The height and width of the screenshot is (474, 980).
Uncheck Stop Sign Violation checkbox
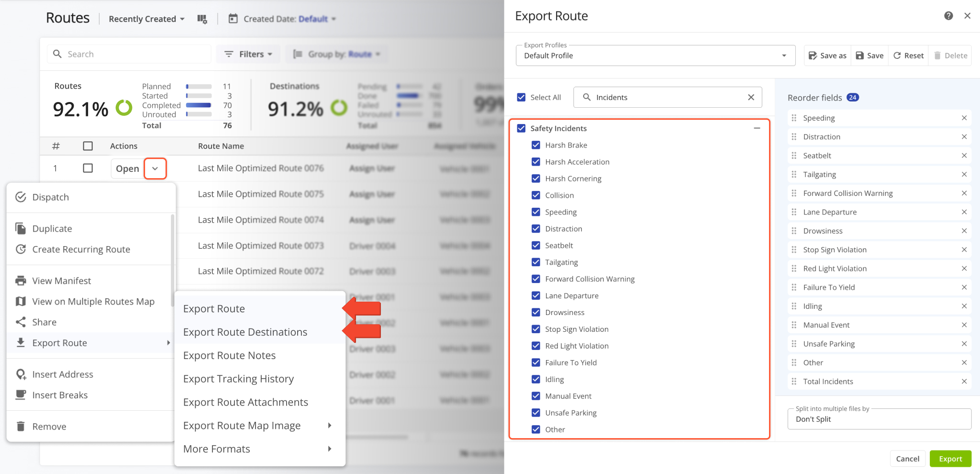536,329
